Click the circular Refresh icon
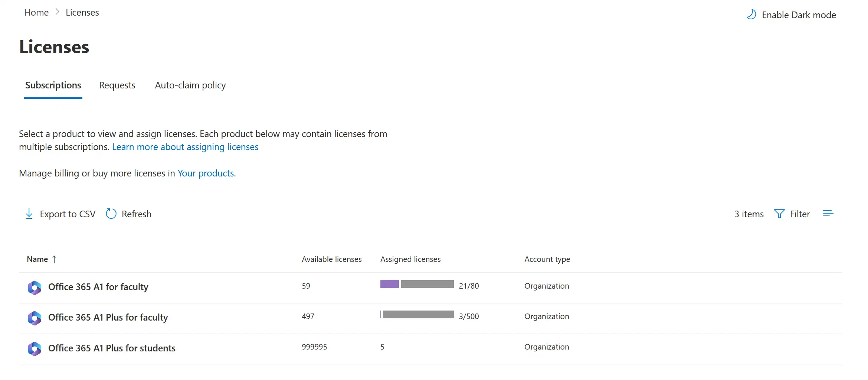868x380 pixels. [x=111, y=214]
